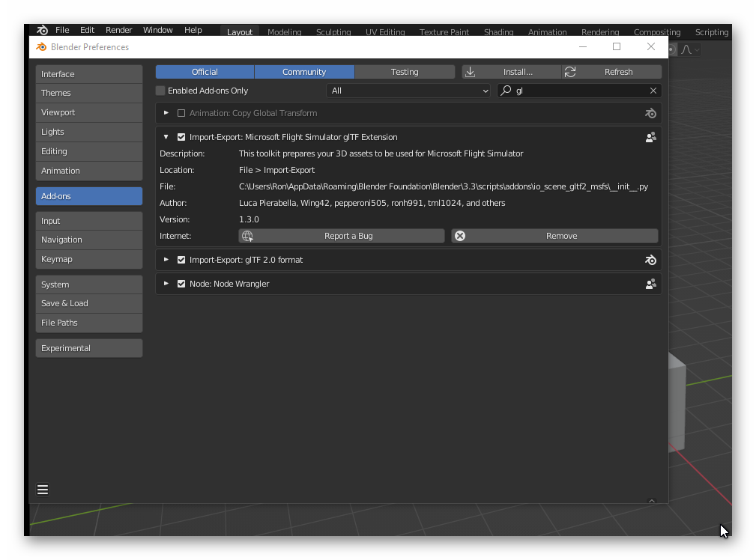Open the hamburger preferences menu
Screen dimensions: 756x560
pos(43,490)
